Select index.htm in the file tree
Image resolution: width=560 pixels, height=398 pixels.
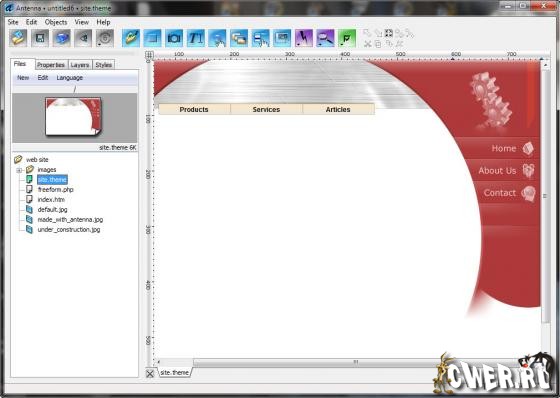click(51, 199)
